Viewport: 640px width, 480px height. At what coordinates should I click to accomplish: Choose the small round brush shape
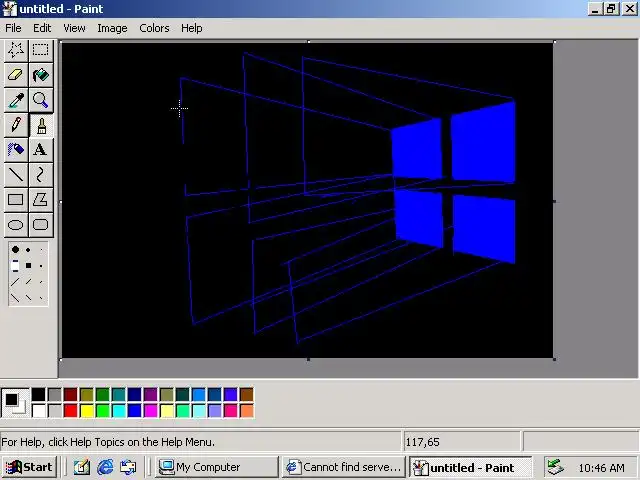pyautogui.click(x=41, y=250)
